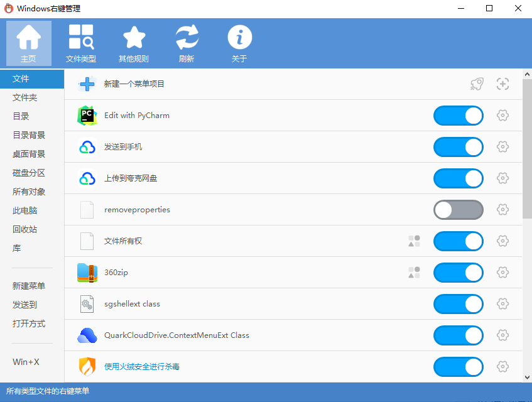This screenshot has height=402, width=532.
Task: Enable the removeproperties toggle
Action: [459, 210]
